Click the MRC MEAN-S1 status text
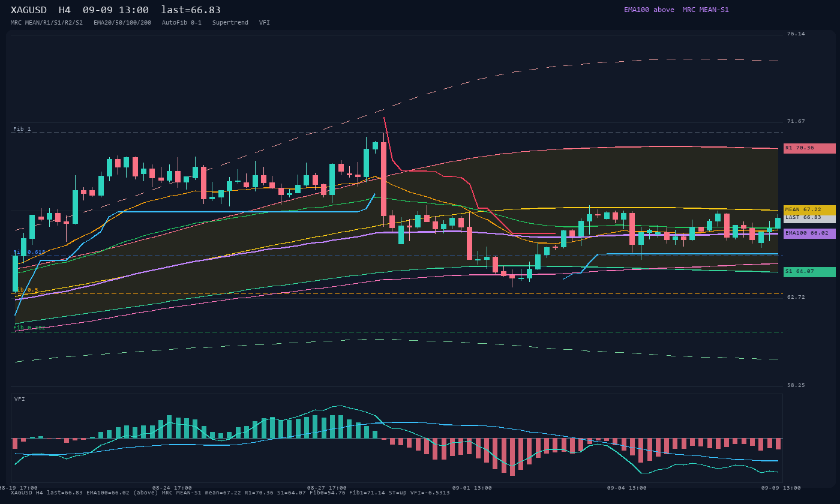840x504 pixels. coord(706,10)
